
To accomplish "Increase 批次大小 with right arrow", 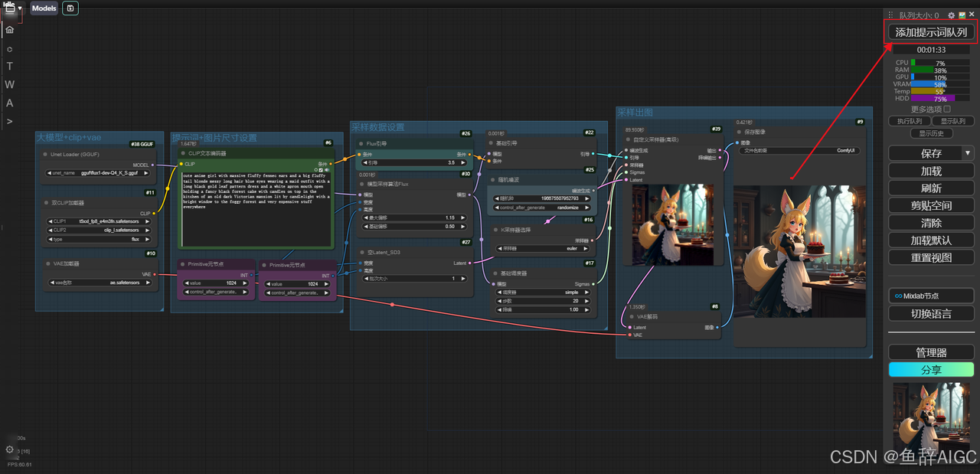I will coord(463,279).
